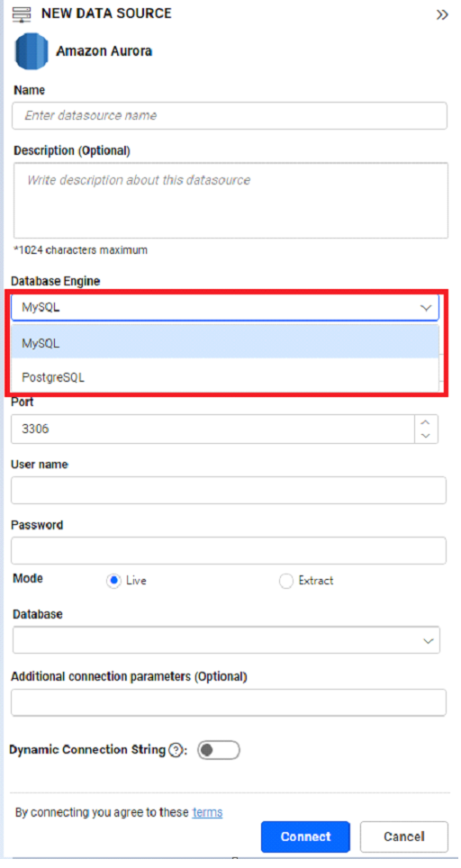Viewport: 461px width, 868px height.
Task: Open the Database Engine dropdown
Action: click(225, 307)
